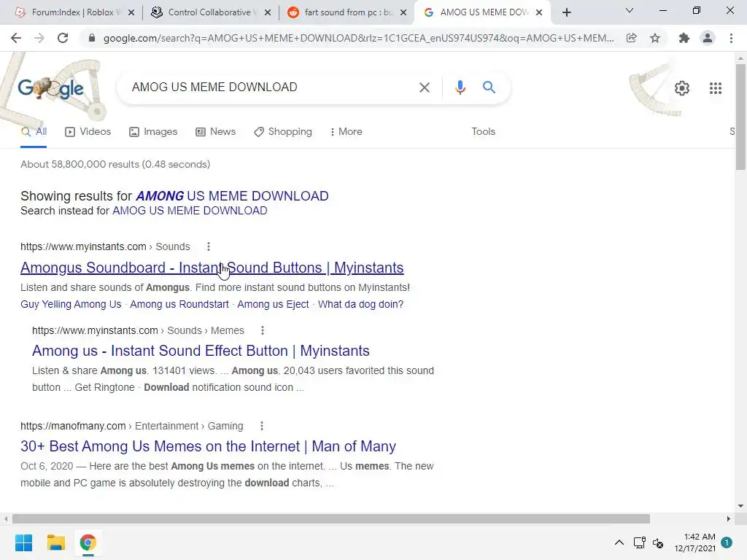Open a new browser tab

coord(566,12)
